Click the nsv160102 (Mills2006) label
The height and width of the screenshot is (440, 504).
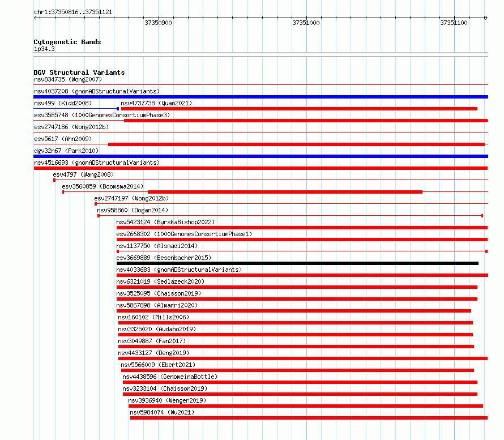(x=153, y=317)
